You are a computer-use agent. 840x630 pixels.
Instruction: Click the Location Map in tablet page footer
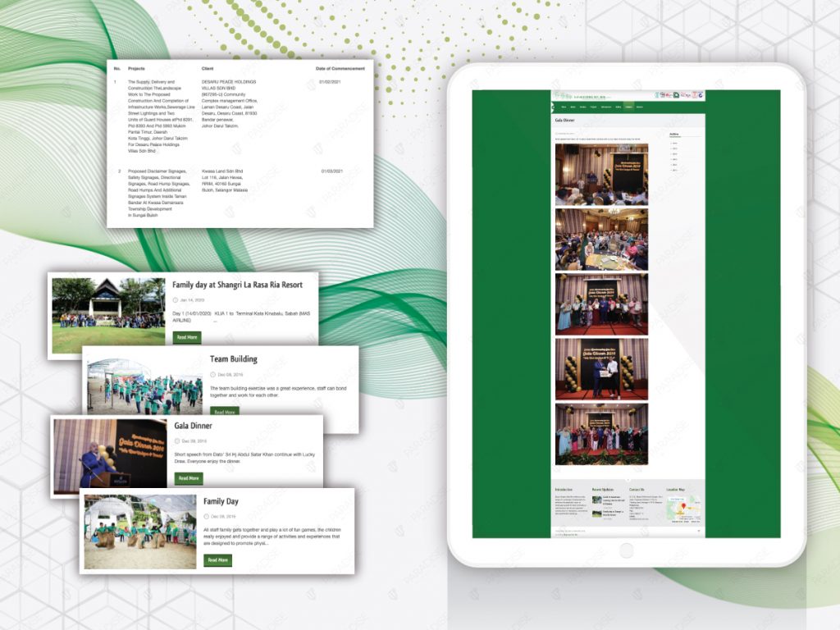click(683, 508)
